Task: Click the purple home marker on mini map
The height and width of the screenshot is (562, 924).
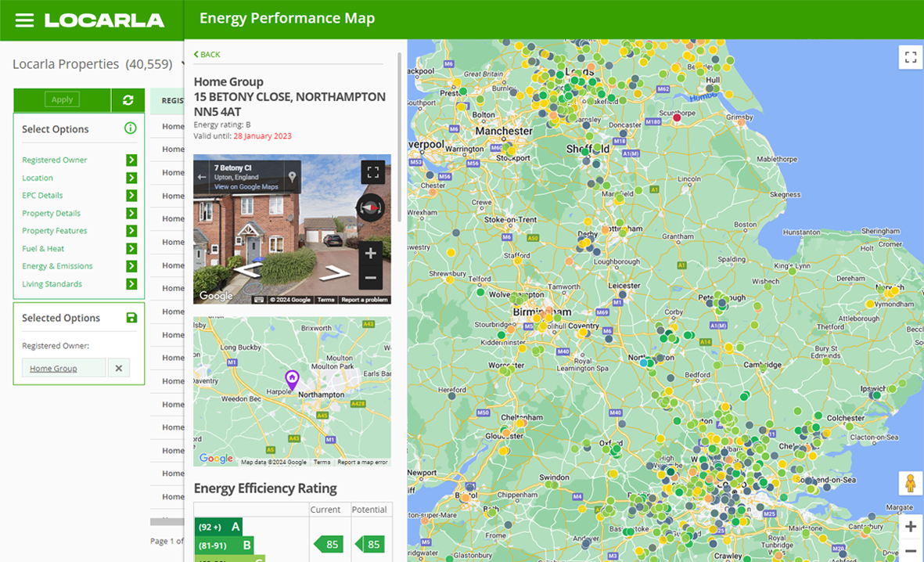Action: point(292,380)
